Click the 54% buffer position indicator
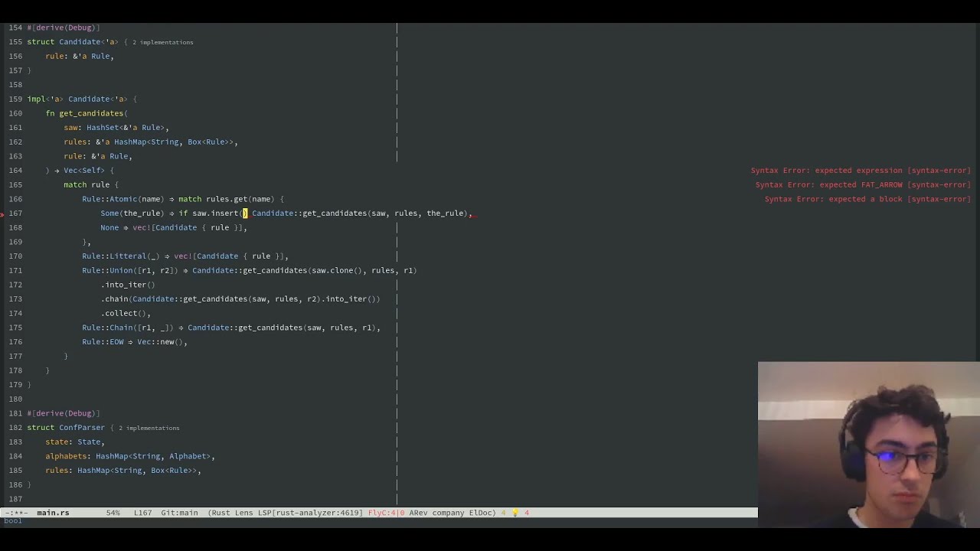Image resolution: width=980 pixels, height=551 pixels. (x=113, y=513)
